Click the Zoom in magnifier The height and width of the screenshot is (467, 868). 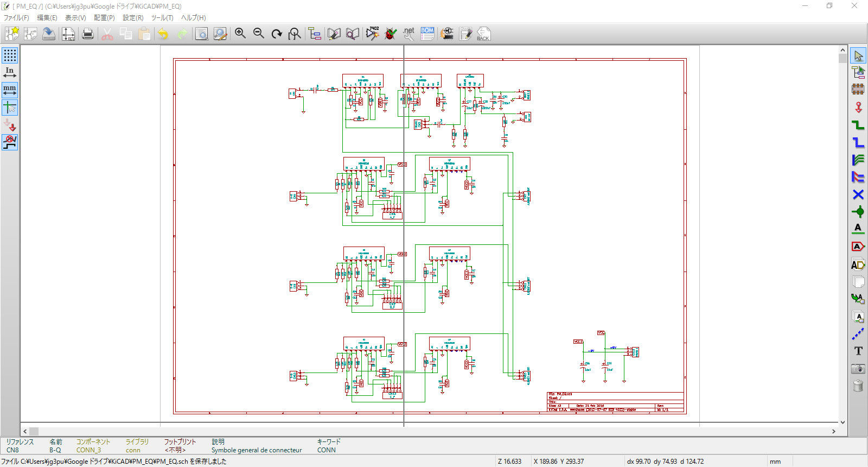240,34
